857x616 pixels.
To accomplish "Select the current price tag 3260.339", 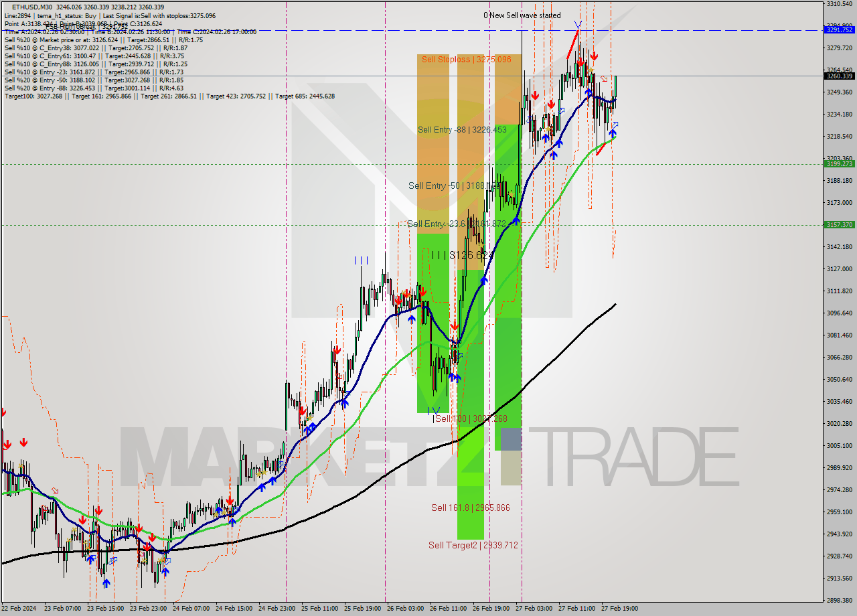I will pyautogui.click(x=839, y=76).
